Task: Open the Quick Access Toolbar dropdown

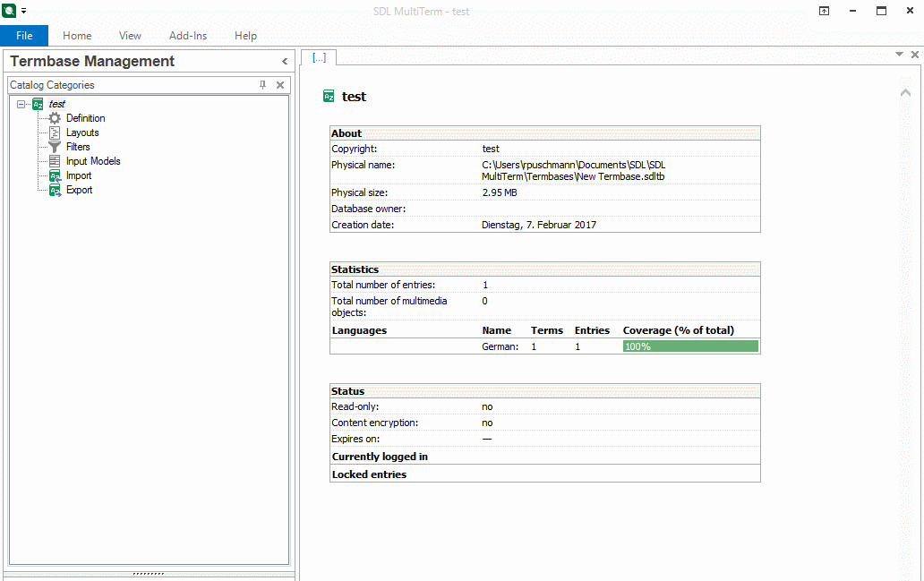Action: pyautogui.click(x=24, y=11)
